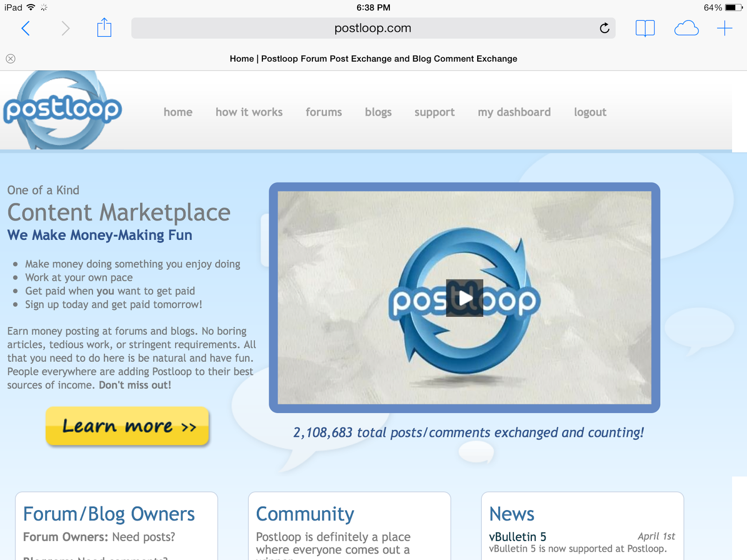Click the yellow Learn more button
The height and width of the screenshot is (560, 747).
click(x=127, y=426)
